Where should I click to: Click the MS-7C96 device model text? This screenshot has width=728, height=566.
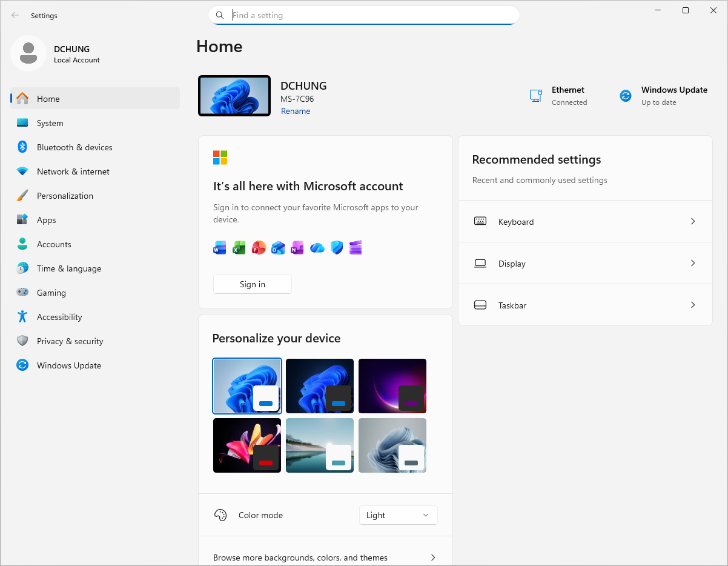point(297,99)
